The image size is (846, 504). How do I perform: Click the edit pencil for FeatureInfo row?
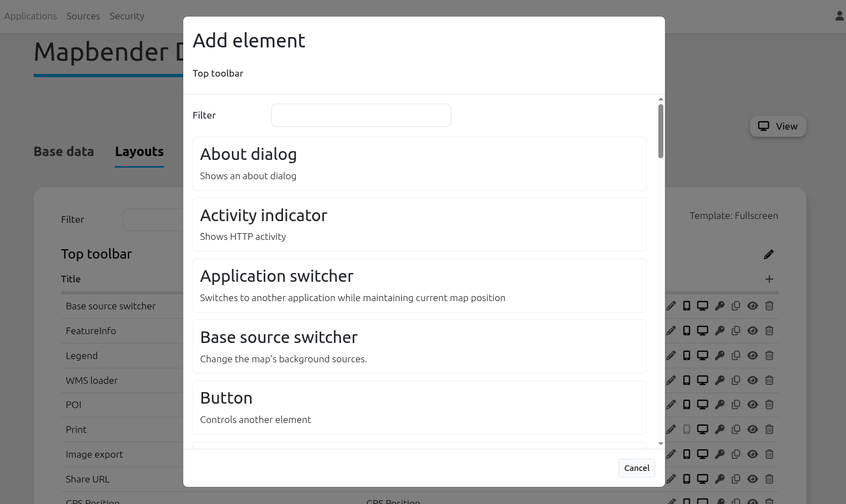coord(671,331)
